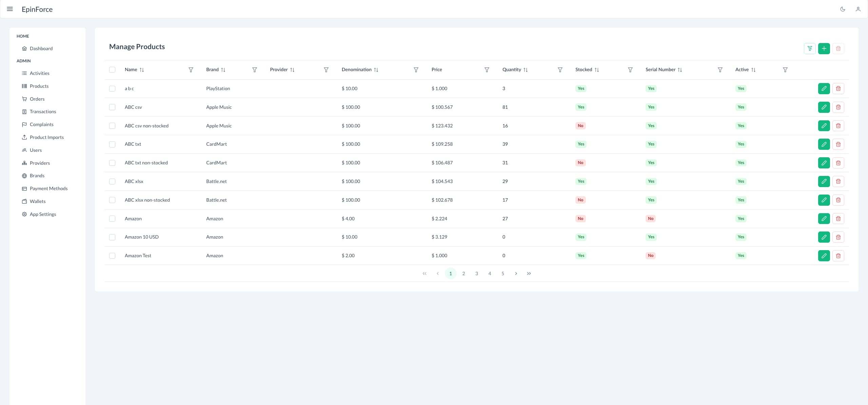Click the hamburger menu icon
The height and width of the screenshot is (405, 868).
[10, 9]
